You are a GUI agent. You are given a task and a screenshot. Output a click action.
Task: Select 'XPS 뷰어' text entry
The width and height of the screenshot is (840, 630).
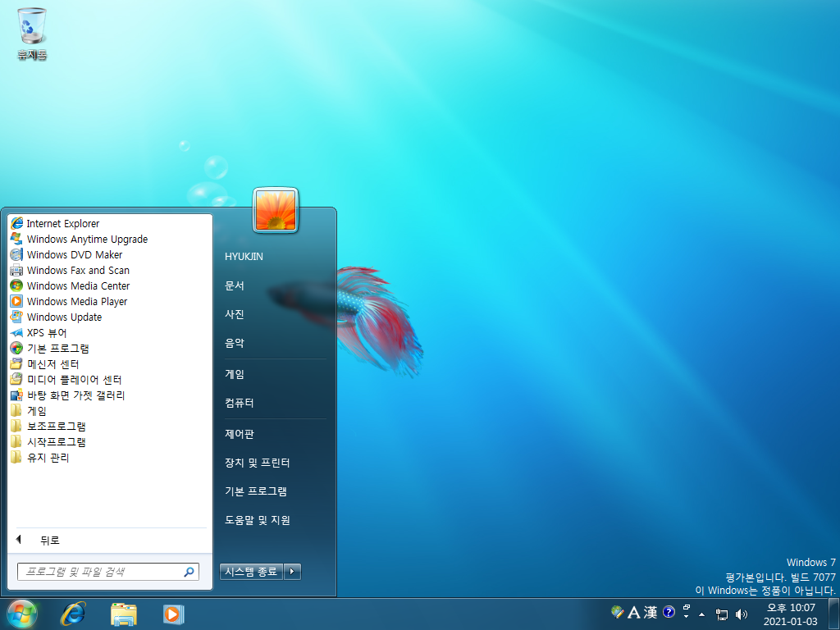(47, 333)
